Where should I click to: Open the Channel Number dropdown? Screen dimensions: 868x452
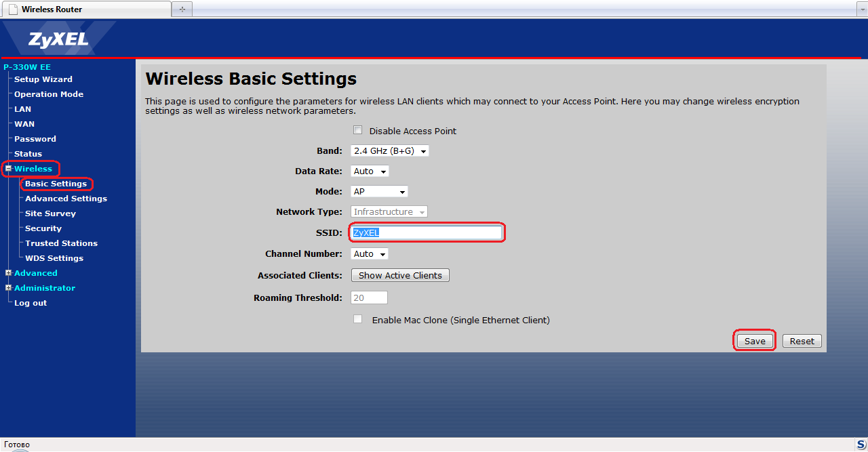[x=370, y=254]
